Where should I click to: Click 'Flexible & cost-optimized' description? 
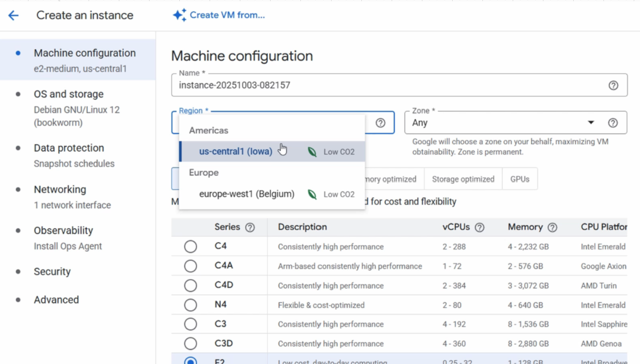point(321,305)
